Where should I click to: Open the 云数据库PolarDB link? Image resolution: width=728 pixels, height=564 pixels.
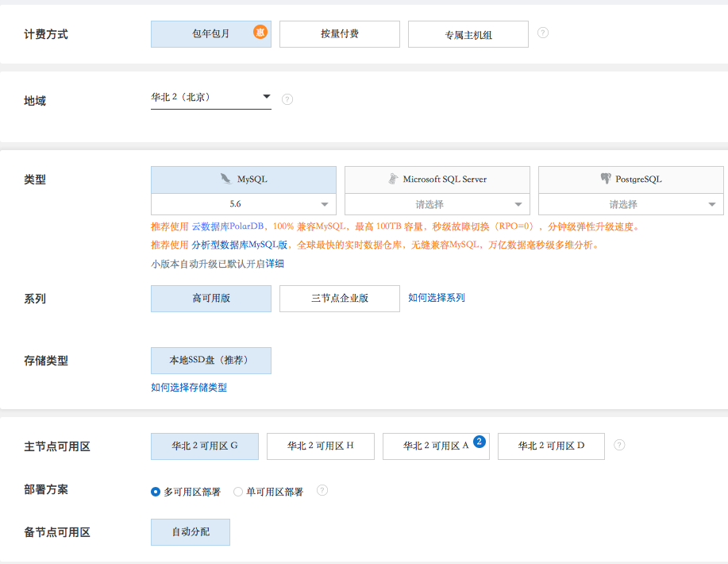pyautogui.click(x=230, y=226)
